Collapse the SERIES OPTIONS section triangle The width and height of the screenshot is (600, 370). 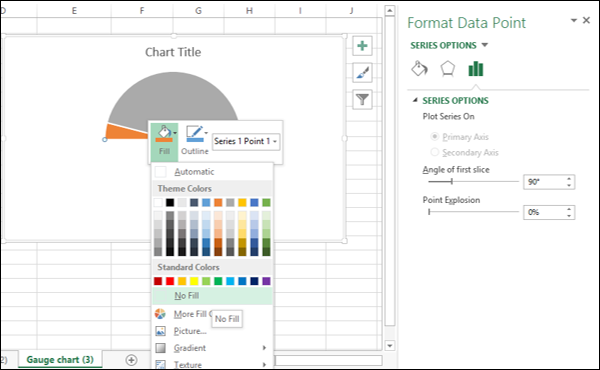[415, 100]
